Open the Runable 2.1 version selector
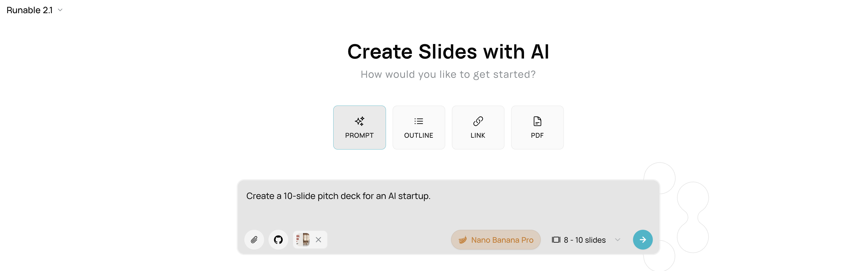This screenshot has width=868, height=271. [30, 10]
